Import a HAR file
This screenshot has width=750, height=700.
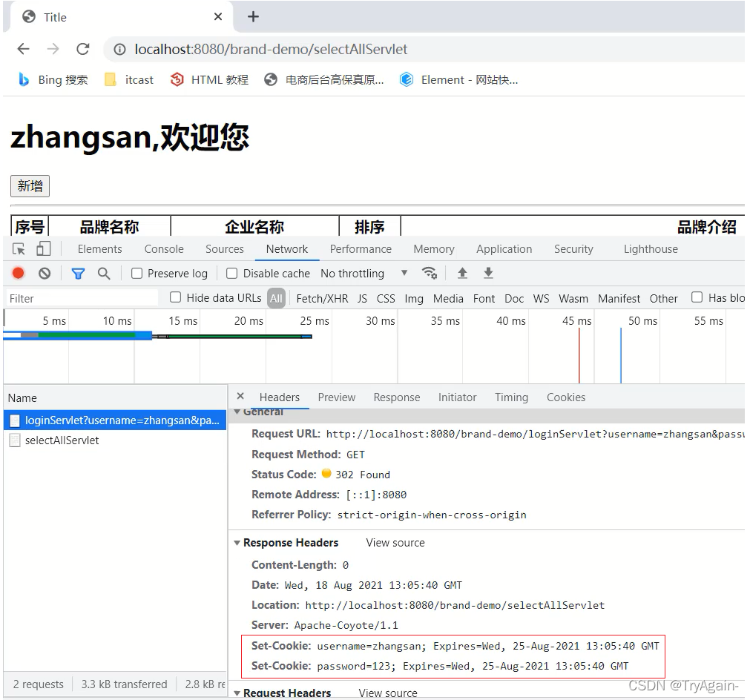pyautogui.click(x=462, y=274)
